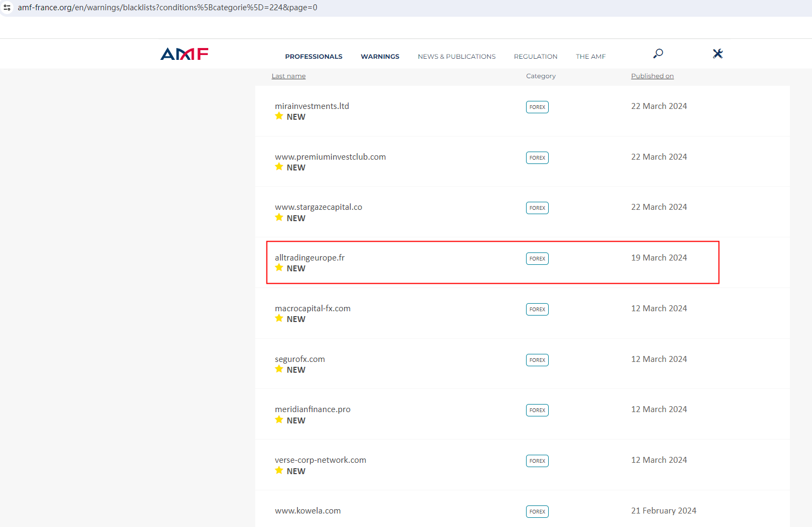812x527 pixels.
Task: Click the star icon under segurofx.com
Action: coord(279,369)
